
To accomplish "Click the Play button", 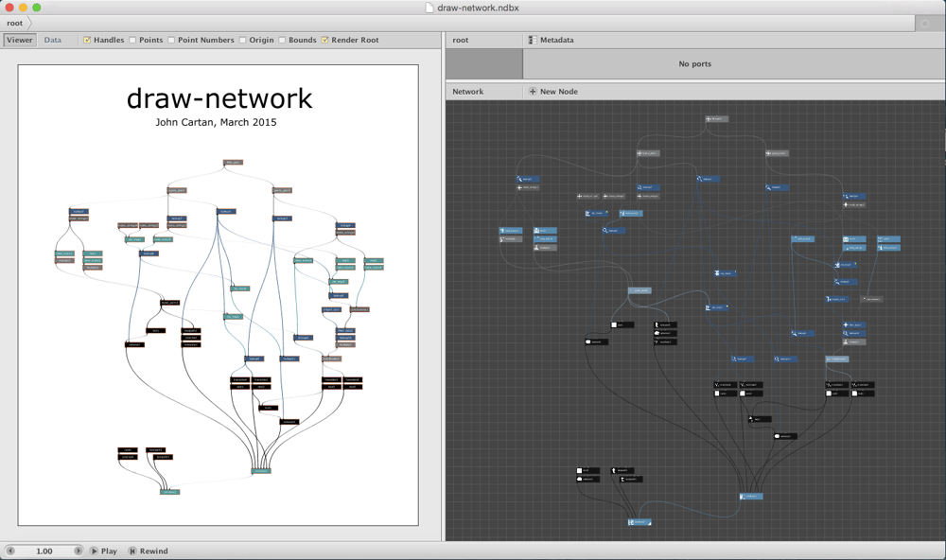I will tap(103, 551).
